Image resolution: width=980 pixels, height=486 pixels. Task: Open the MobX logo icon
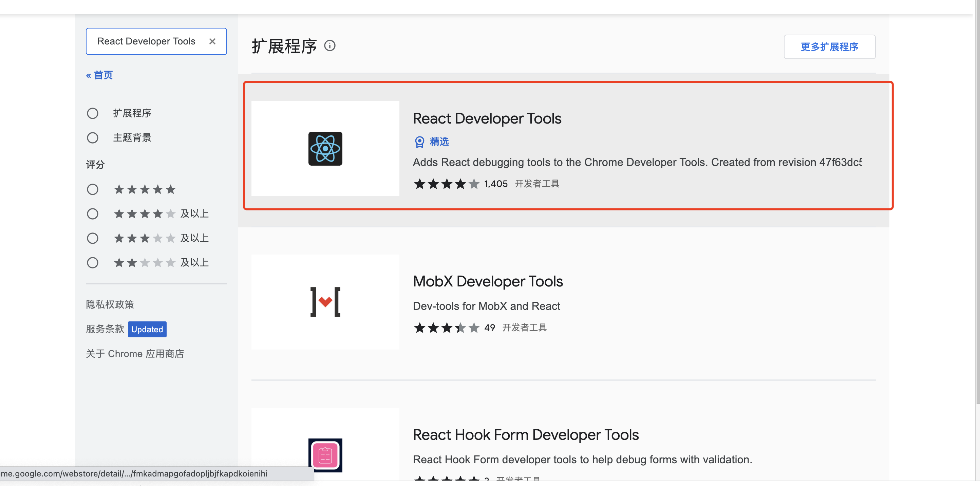tap(325, 302)
